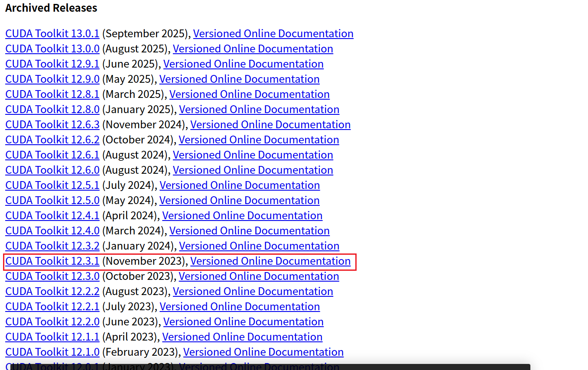Viewport: 588px width, 370px height.
Task: Select the CUDA Toolkit 12.5.0 link
Action: point(52,200)
